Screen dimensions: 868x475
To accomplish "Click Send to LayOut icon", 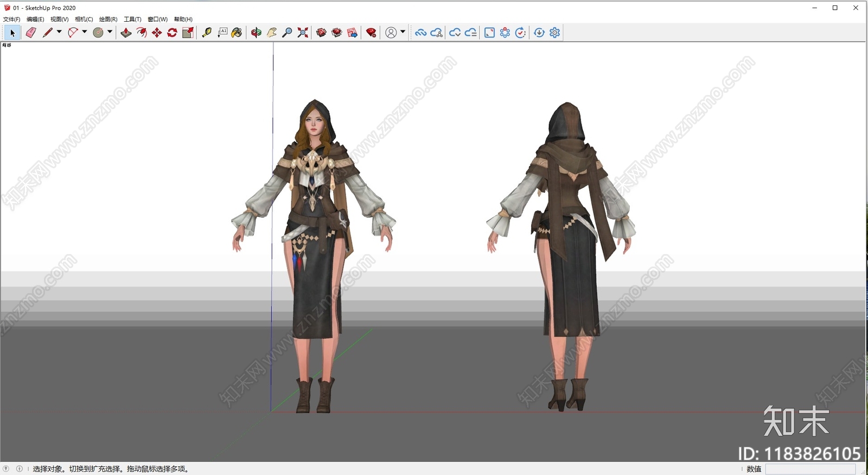I will [x=352, y=33].
